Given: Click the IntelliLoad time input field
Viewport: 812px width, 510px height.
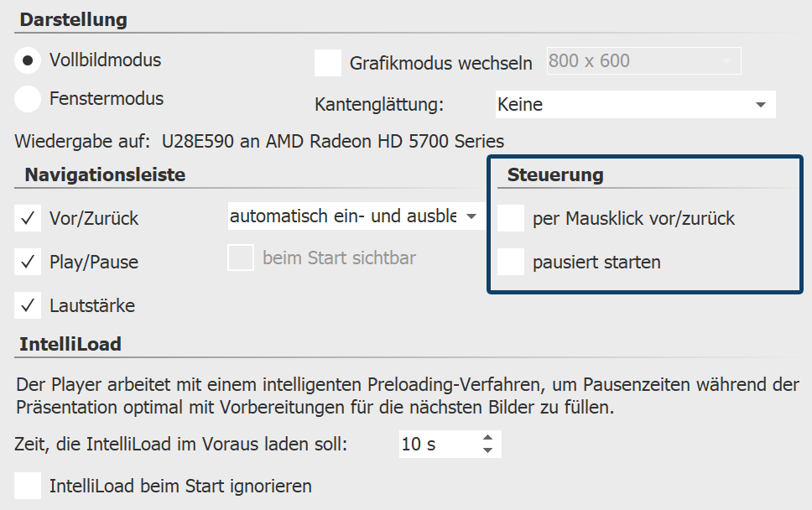Looking at the screenshot, I should coord(436,445).
